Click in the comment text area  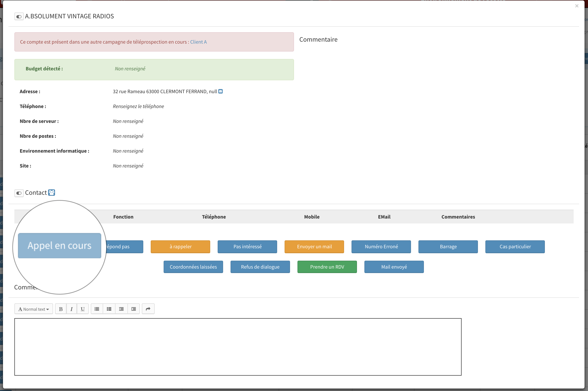pos(237,347)
